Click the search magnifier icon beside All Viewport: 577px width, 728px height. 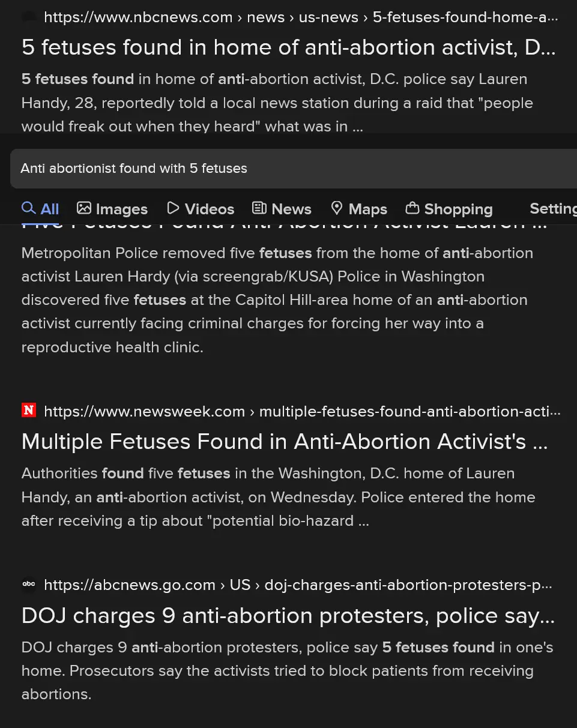click(x=28, y=208)
